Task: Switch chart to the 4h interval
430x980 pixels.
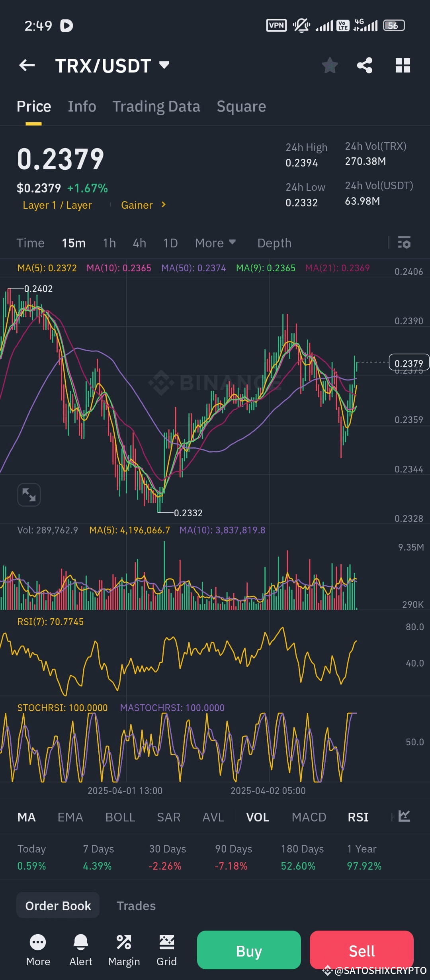Action: tap(139, 243)
